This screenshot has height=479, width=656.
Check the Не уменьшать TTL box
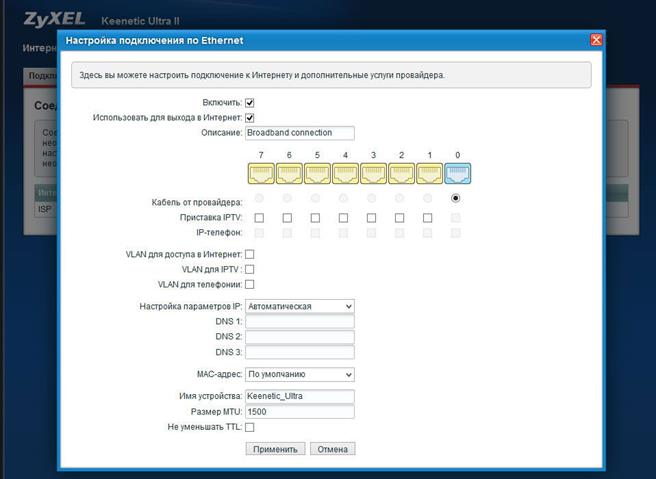[249, 427]
